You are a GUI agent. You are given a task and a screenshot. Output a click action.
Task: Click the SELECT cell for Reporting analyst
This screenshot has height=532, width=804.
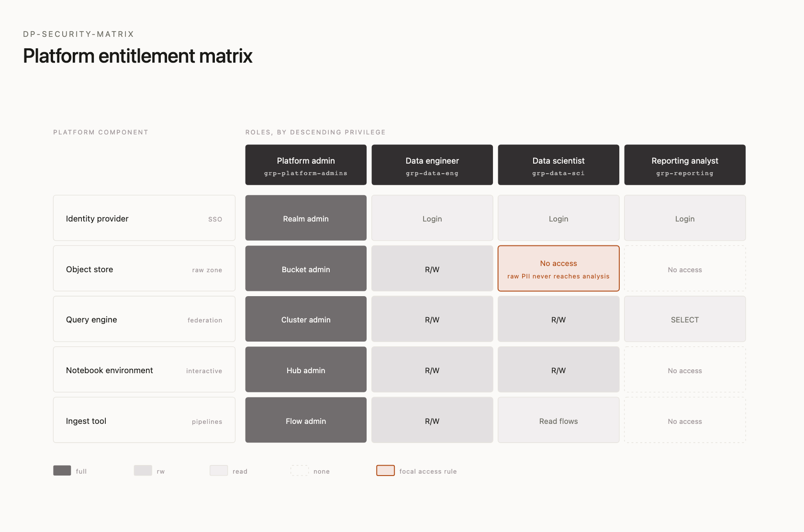[685, 319]
